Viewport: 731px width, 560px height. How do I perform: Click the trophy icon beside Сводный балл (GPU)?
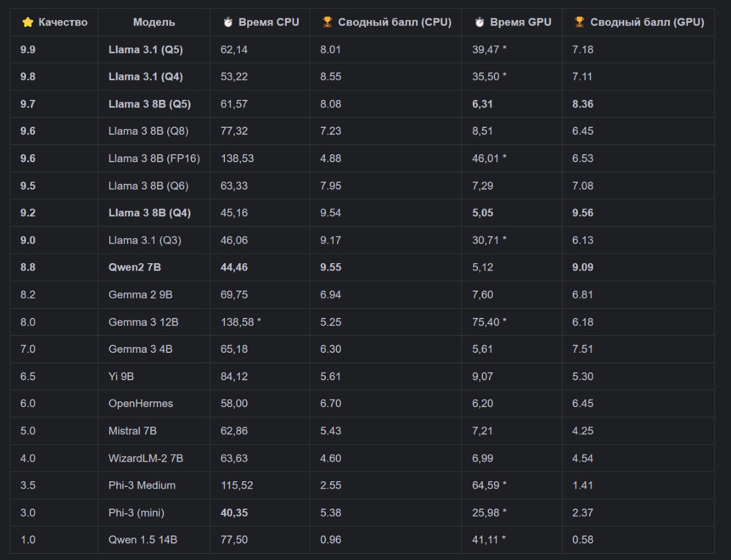click(x=579, y=22)
